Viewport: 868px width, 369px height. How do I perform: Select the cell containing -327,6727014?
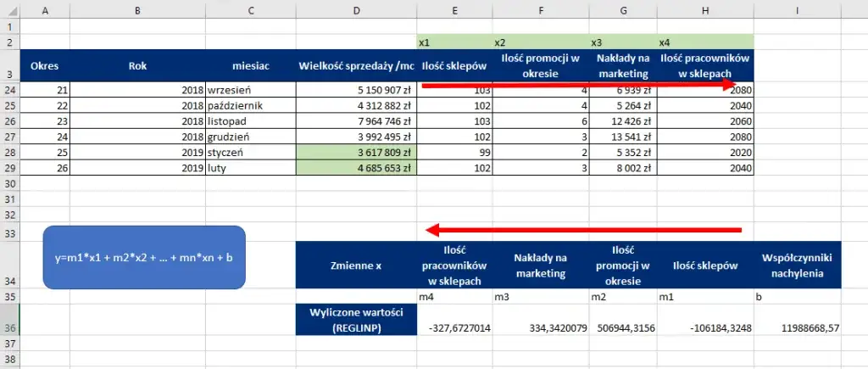[x=455, y=327]
